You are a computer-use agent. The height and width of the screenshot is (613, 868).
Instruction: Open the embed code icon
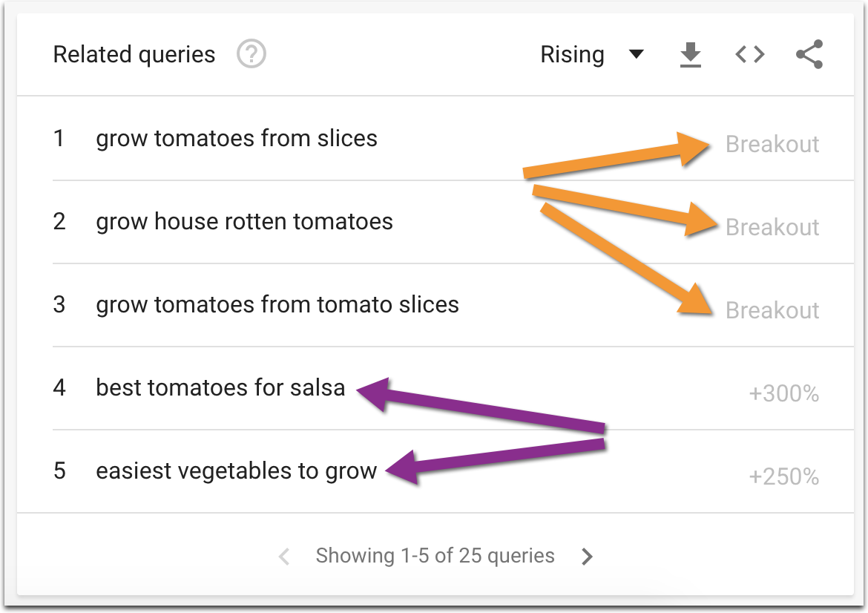pos(749,53)
